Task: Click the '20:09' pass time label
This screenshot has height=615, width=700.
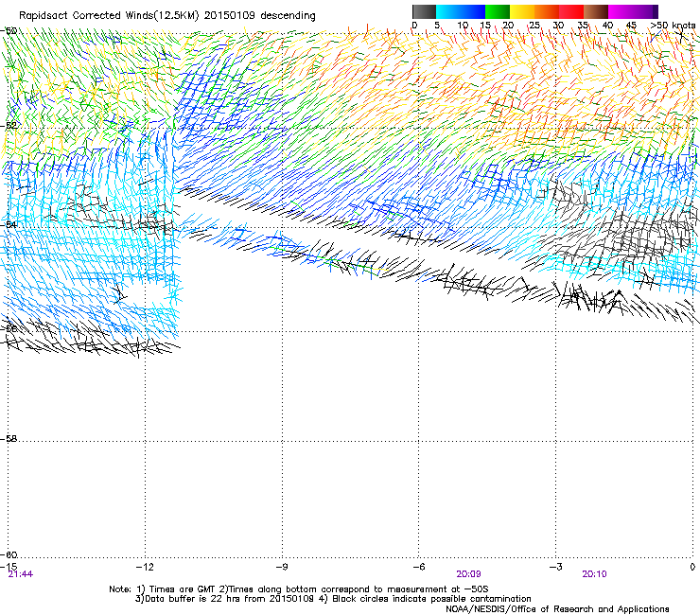Action: 468,574
